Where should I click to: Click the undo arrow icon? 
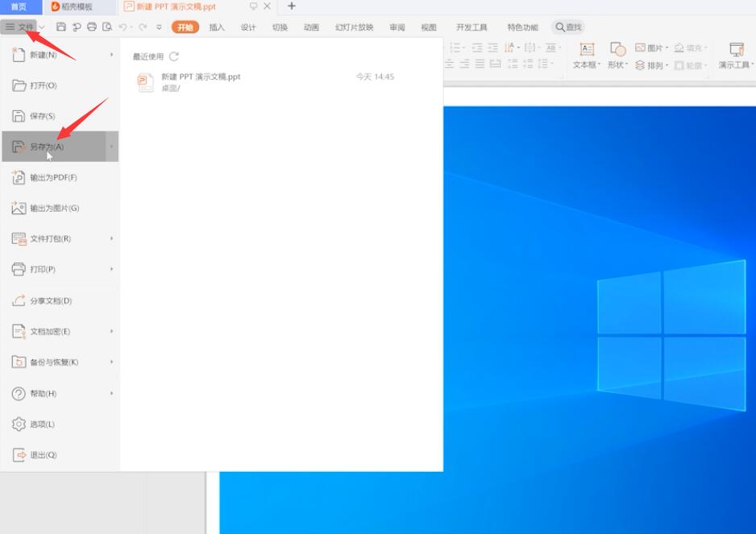123,27
